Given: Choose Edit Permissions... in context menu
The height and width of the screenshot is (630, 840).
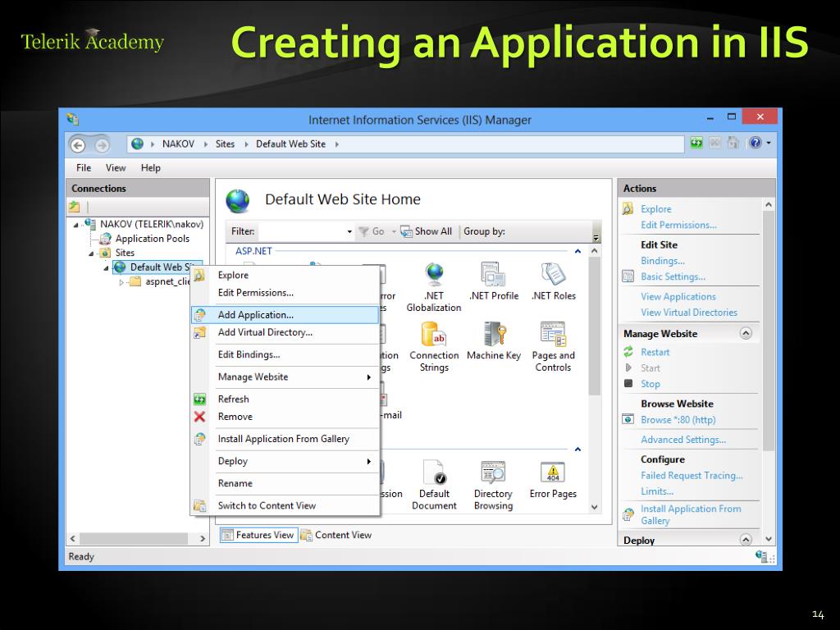Looking at the screenshot, I should point(285,293).
